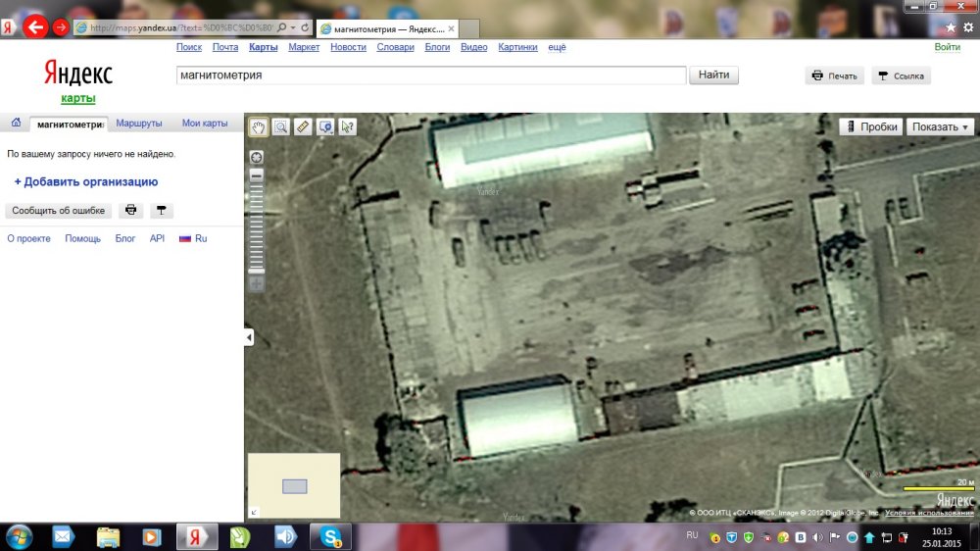Click the home icon in the left panel
This screenshot has height=551, width=980.
pos(16,124)
